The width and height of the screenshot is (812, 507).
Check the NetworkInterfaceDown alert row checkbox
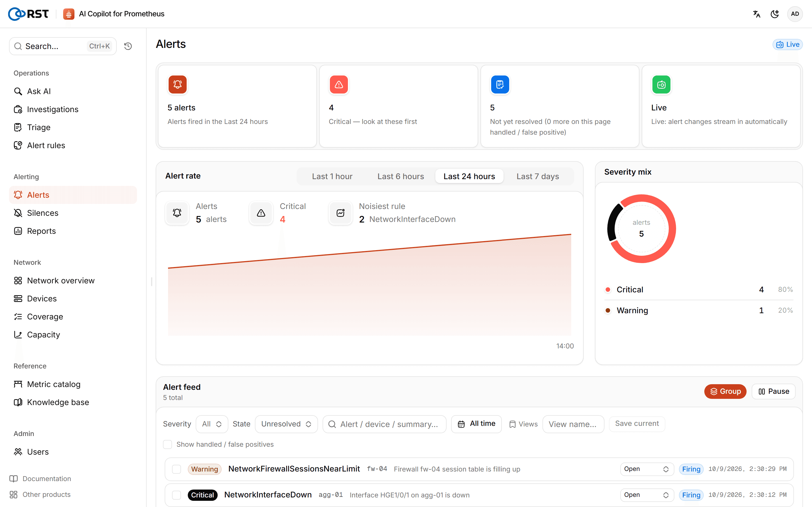click(x=176, y=495)
